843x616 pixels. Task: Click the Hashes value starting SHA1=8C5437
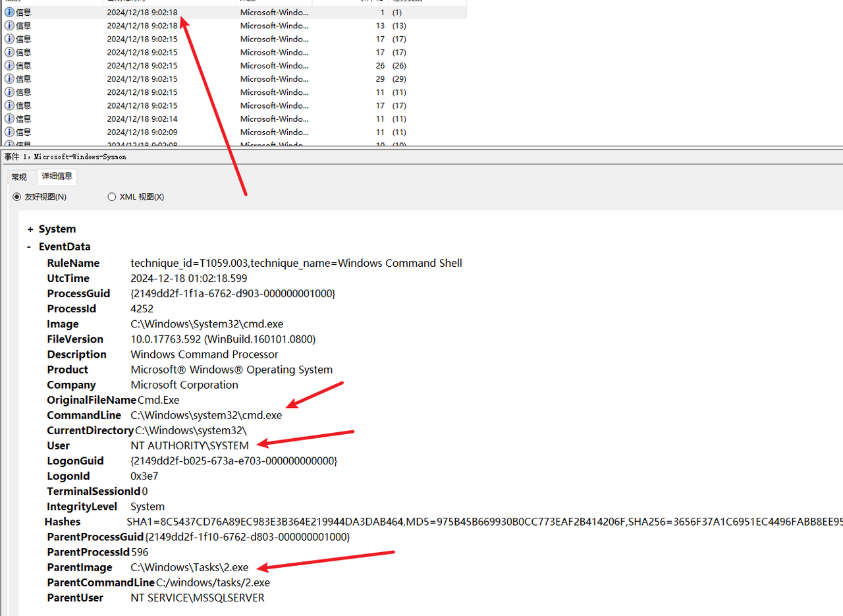tap(485, 522)
